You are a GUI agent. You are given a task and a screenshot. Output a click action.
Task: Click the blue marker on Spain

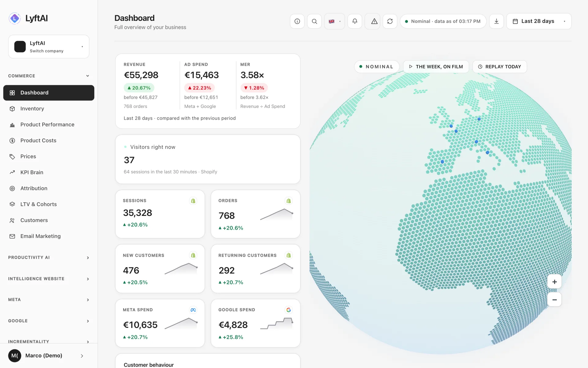[442, 162]
